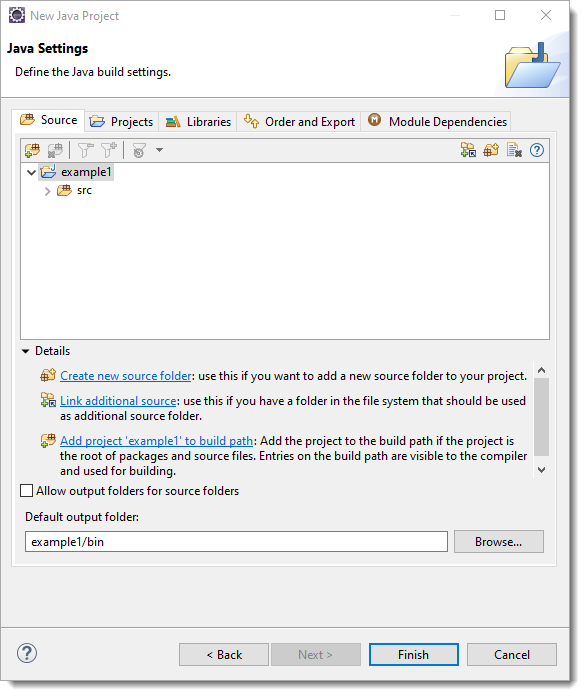585x696 pixels.
Task: Follow the Link additional source link
Action: tap(118, 401)
